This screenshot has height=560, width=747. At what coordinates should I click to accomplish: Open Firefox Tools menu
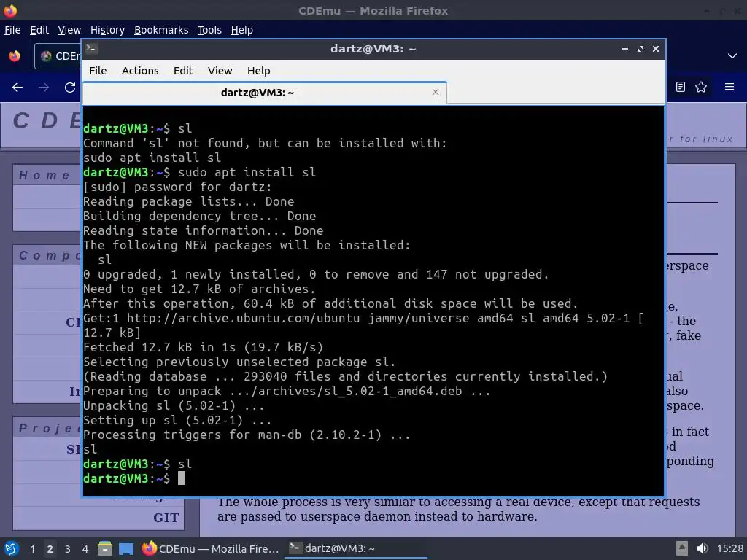(x=209, y=30)
